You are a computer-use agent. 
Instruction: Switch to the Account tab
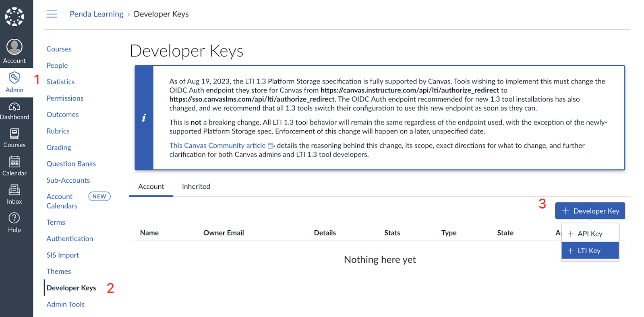151,187
